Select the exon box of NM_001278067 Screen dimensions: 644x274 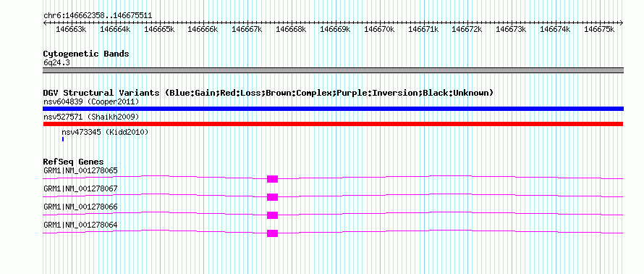[x=272, y=197]
